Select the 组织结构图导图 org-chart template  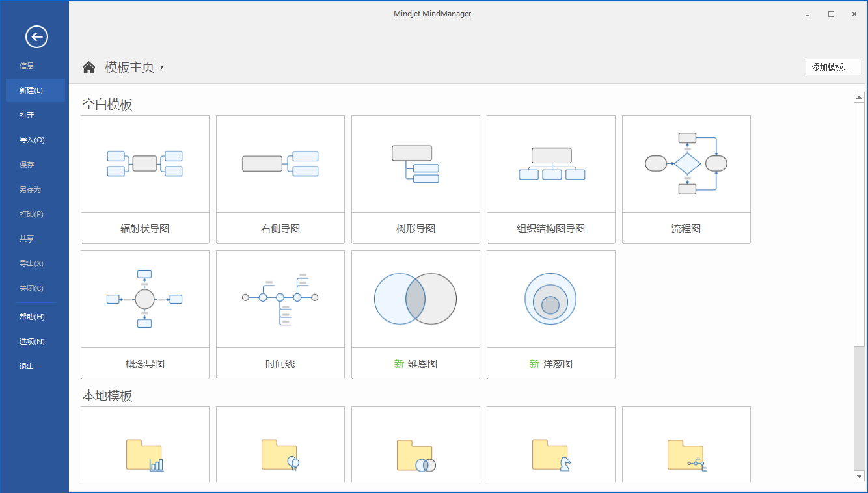(x=551, y=179)
